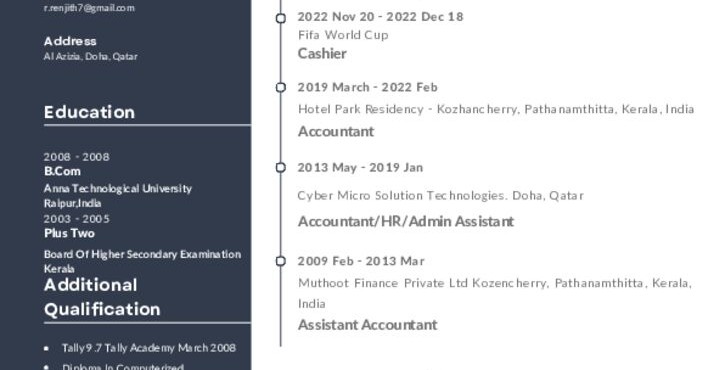The height and width of the screenshot is (370, 725).
Task: Click Board Of Higher Secondary Examination text
Action: [x=142, y=254]
